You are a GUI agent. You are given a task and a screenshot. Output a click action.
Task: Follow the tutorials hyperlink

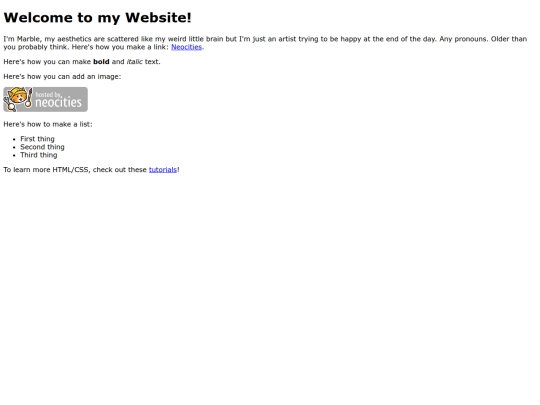click(163, 170)
